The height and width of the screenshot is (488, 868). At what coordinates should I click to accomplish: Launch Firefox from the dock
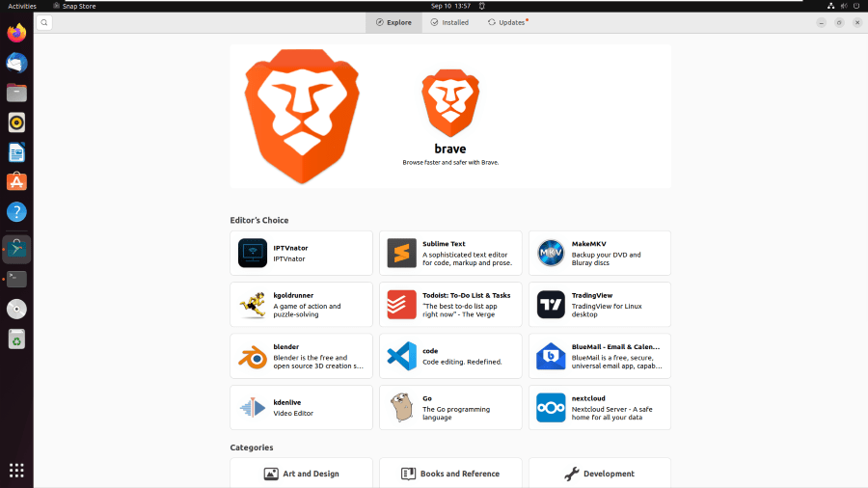coord(16,33)
